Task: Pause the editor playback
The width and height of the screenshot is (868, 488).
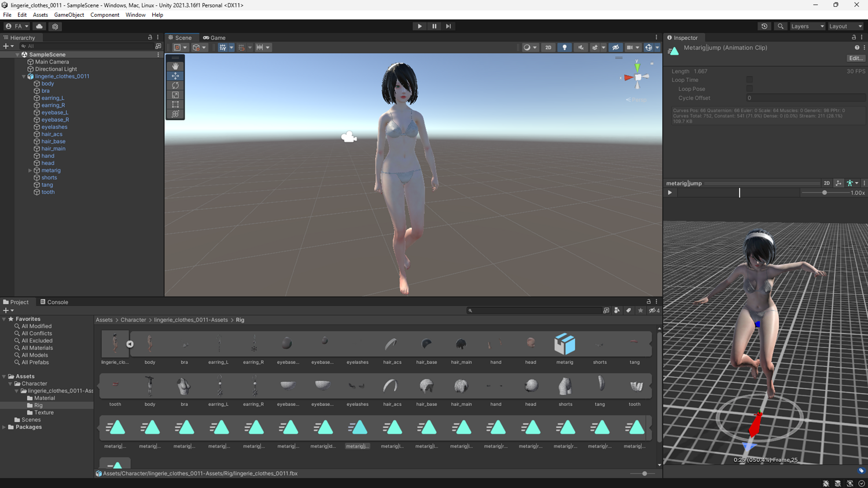Action: pos(434,26)
